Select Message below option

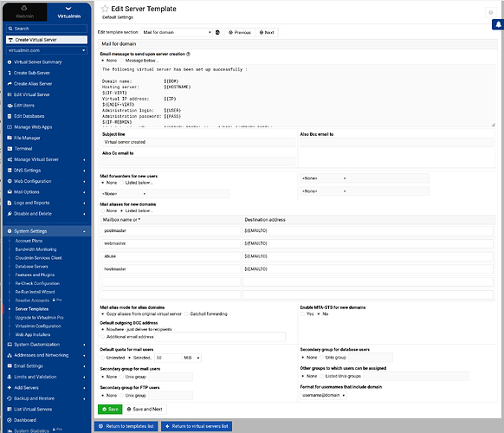tap(122, 61)
